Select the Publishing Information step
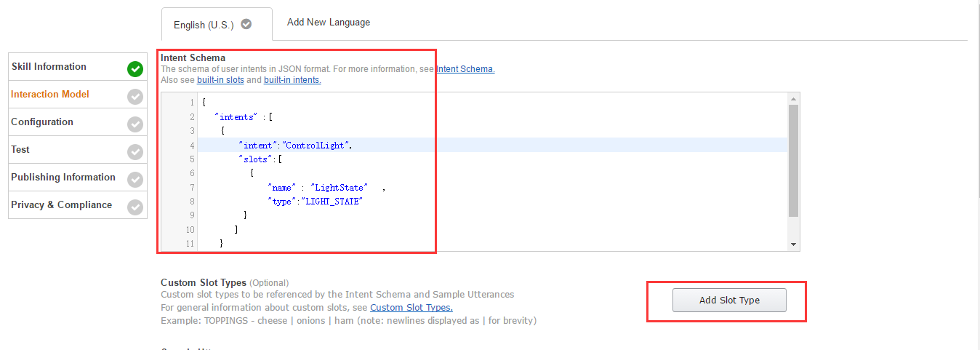The height and width of the screenshot is (350, 980). pos(63,178)
